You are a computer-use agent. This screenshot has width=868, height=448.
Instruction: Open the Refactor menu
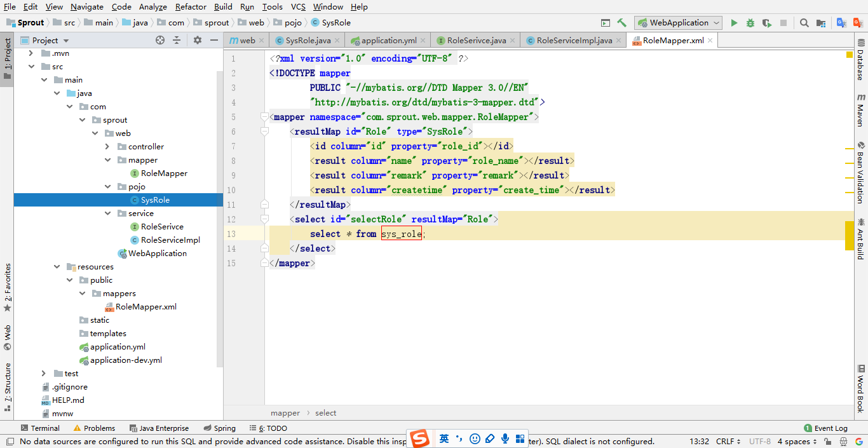point(191,6)
